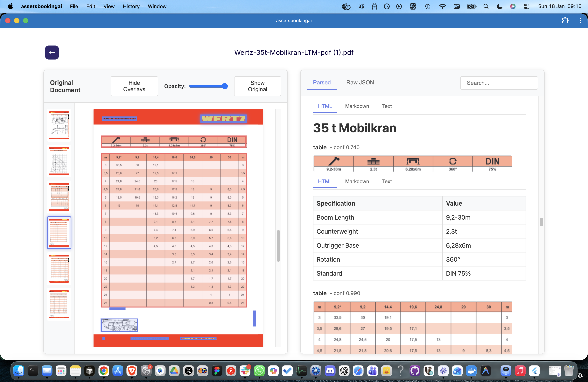
Task: Select the top Markdown tab
Action: [x=357, y=106]
